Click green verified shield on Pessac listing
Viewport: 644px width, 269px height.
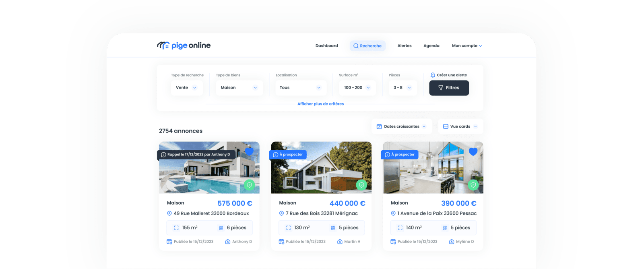click(x=473, y=185)
